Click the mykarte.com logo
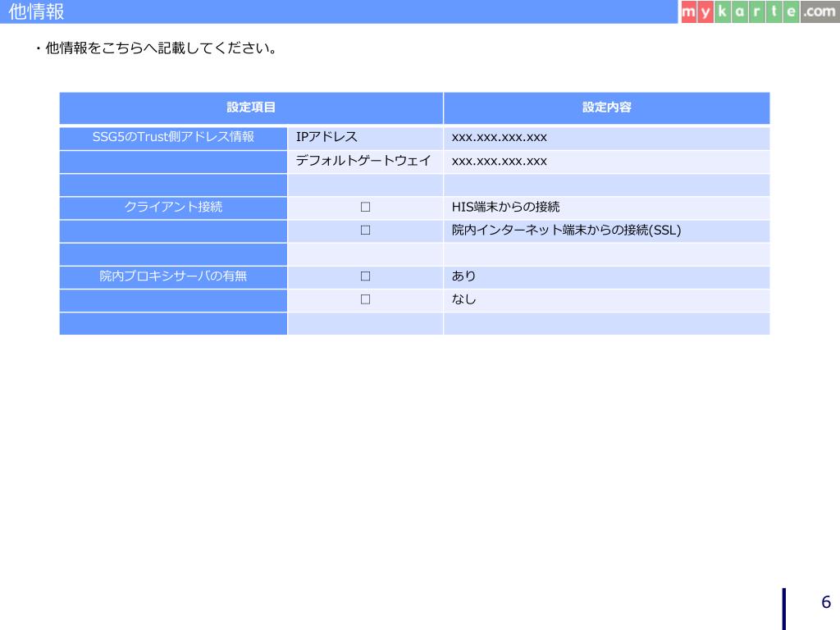 (x=760, y=11)
